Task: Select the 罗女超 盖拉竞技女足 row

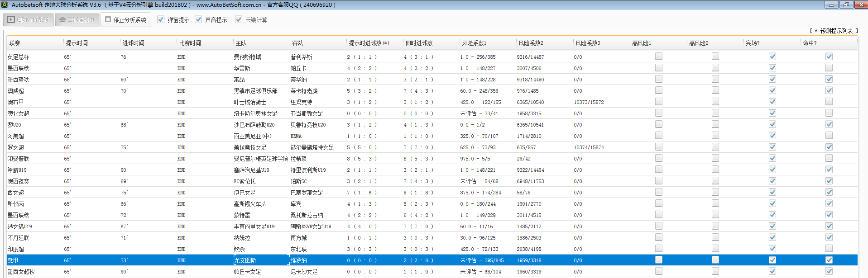Action: tap(250, 147)
